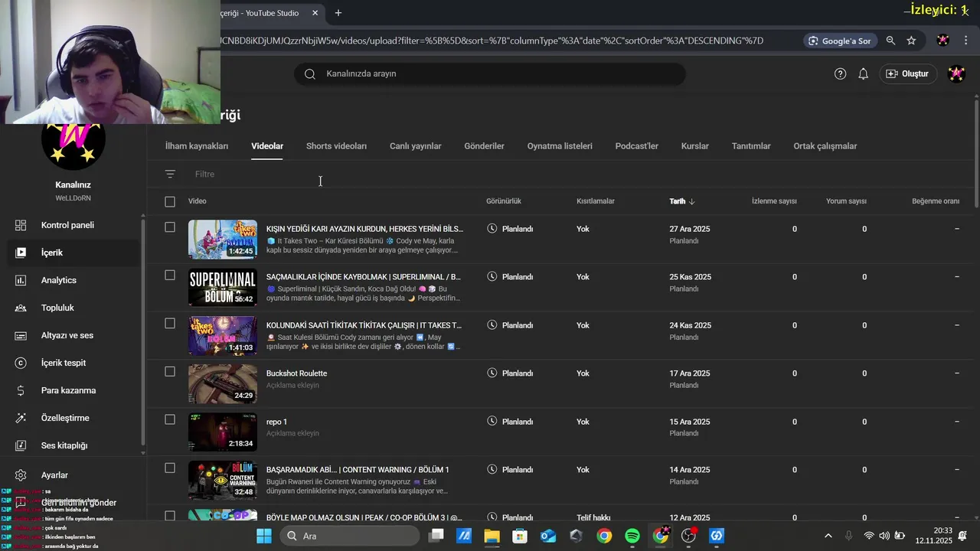Switch to the Gönderiler tab
980x551 pixels.
click(484, 146)
